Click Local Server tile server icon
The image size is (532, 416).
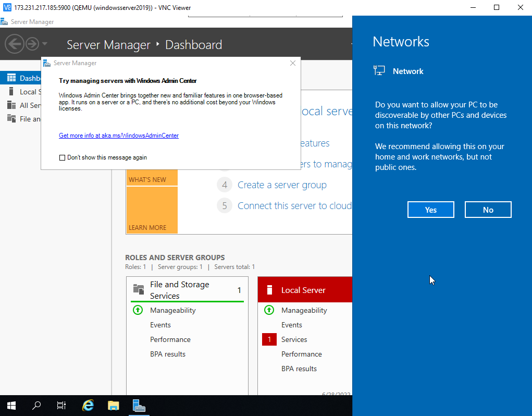(x=270, y=290)
